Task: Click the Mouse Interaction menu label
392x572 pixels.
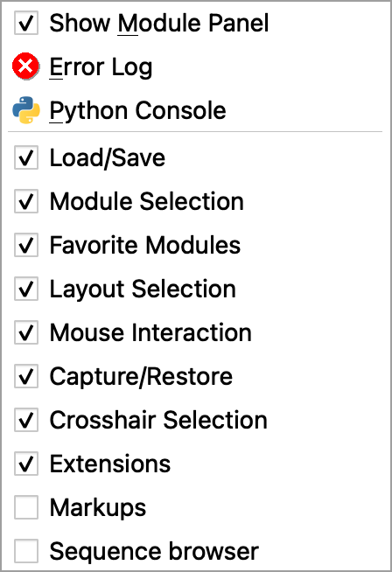Action: click(150, 332)
